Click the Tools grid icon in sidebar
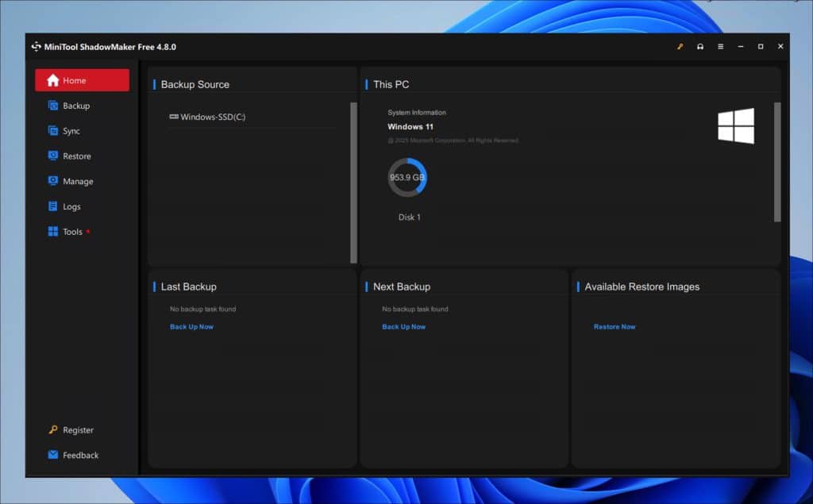 point(53,232)
